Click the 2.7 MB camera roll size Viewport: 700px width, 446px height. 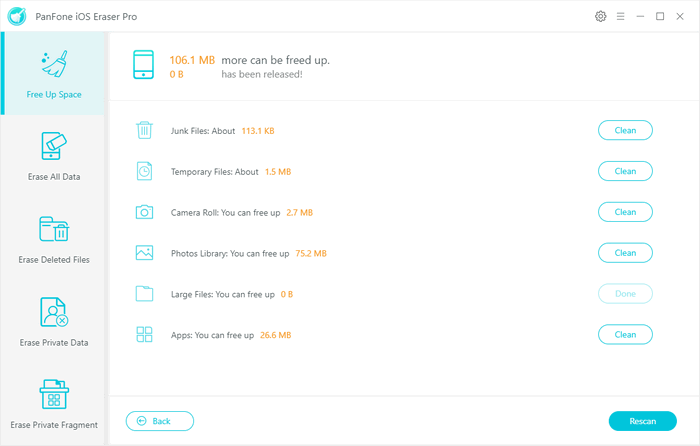(299, 213)
